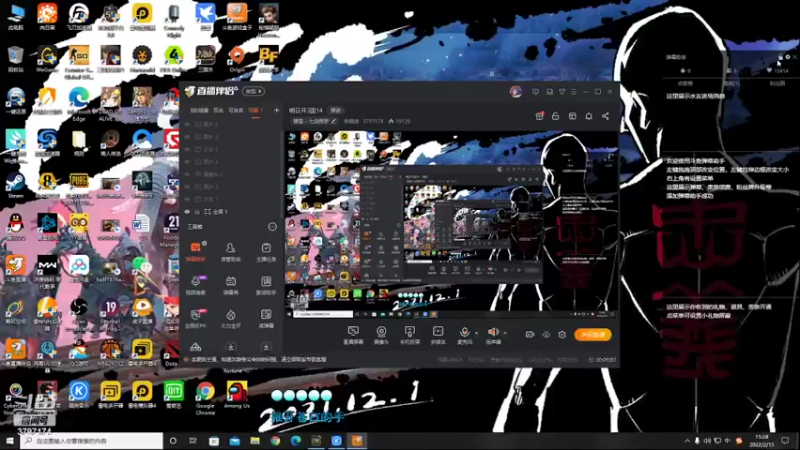Open Microsoft Edge from the taskbar

point(296,440)
